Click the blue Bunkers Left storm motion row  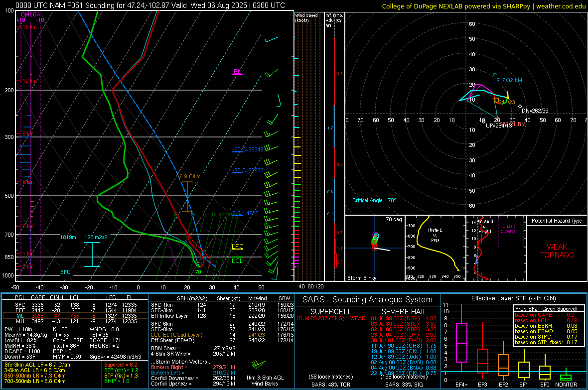click(193, 373)
